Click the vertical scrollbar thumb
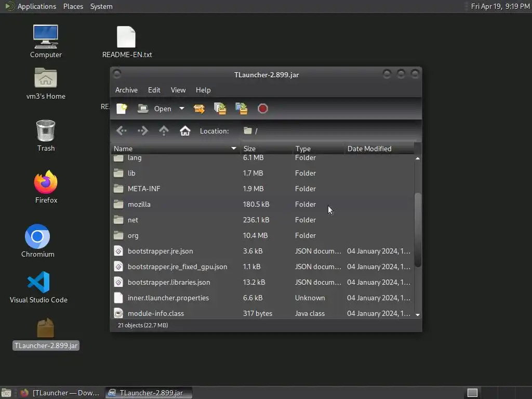532x399 pixels. click(418, 230)
